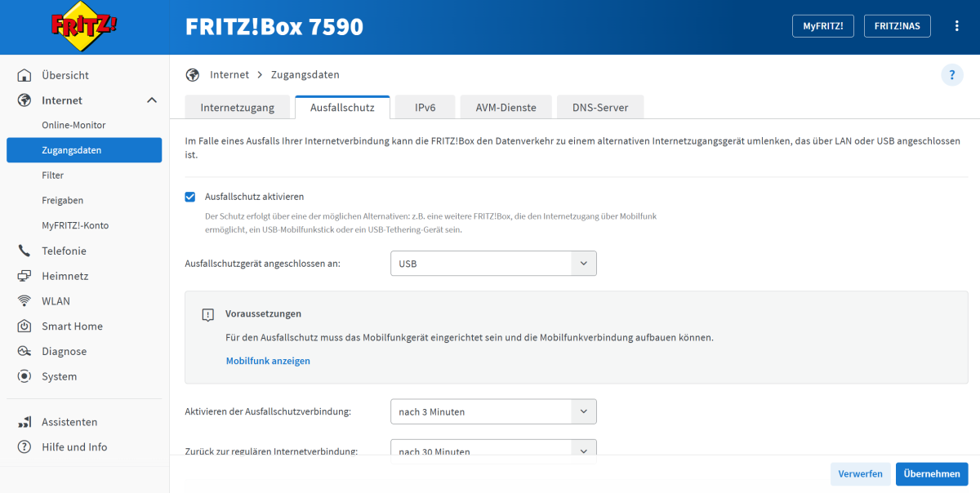Click the help question mark icon

click(x=952, y=75)
